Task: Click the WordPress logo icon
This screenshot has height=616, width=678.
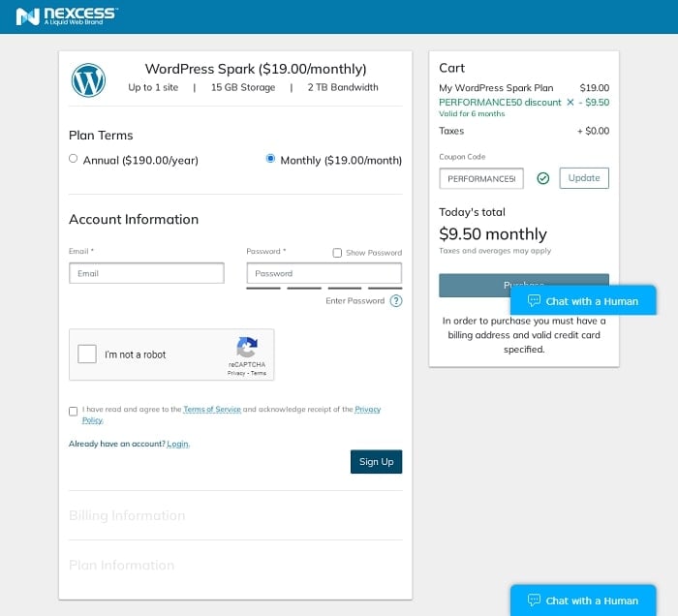Action: pyautogui.click(x=88, y=80)
